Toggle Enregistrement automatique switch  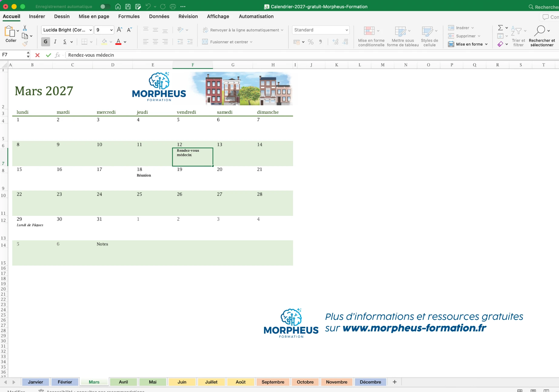point(105,6)
